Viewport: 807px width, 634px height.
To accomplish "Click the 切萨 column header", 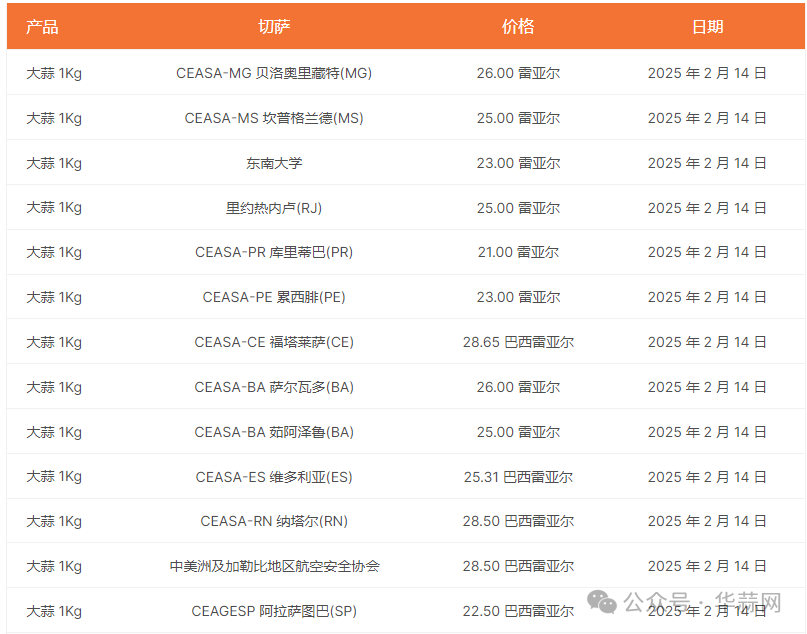I will [x=274, y=27].
